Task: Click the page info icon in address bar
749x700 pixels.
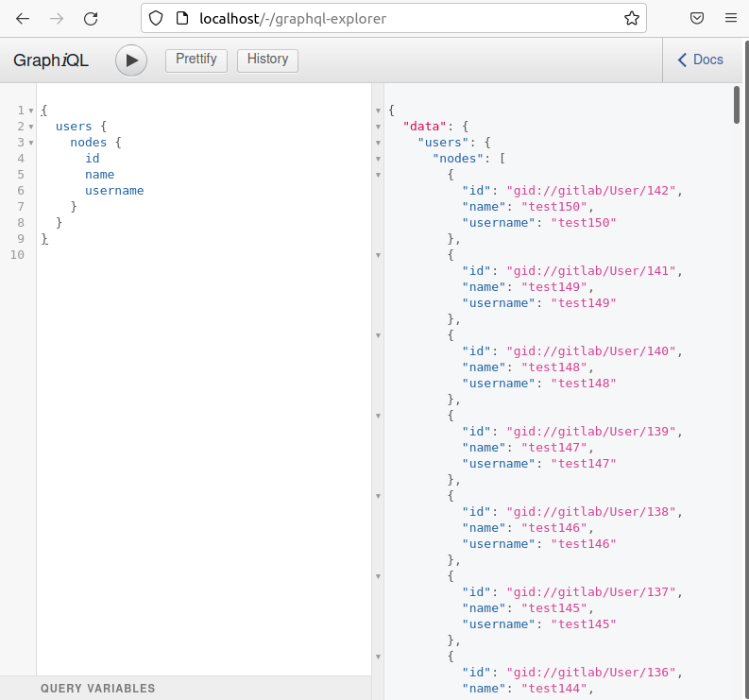Action: coord(182,18)
